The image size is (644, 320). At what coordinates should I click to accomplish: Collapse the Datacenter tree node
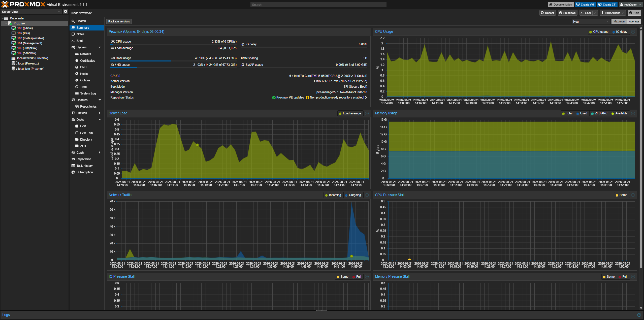pos(3,18)
